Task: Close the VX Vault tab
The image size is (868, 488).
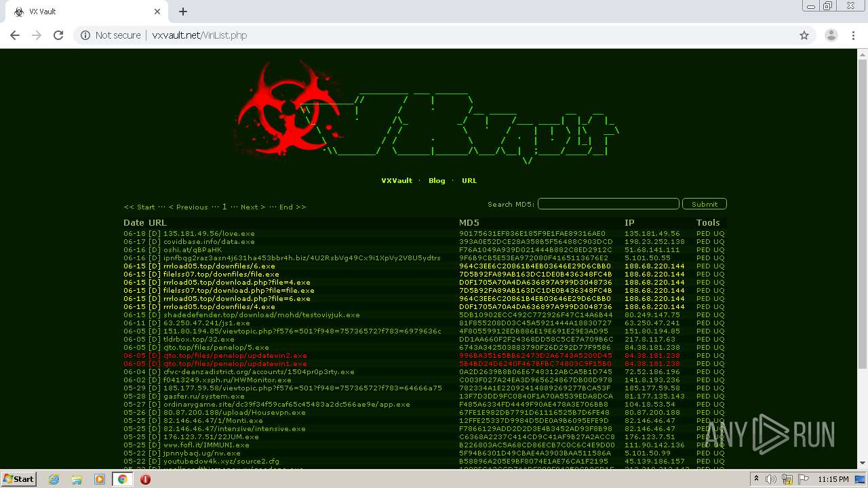Action: [x=157, y=12]
